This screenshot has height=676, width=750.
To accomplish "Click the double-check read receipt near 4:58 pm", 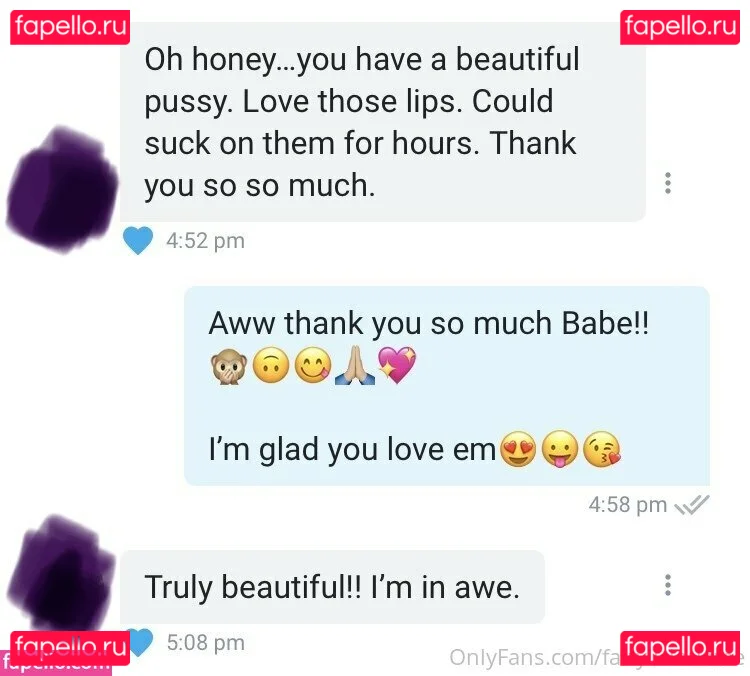I will click(x=692, y=505).
